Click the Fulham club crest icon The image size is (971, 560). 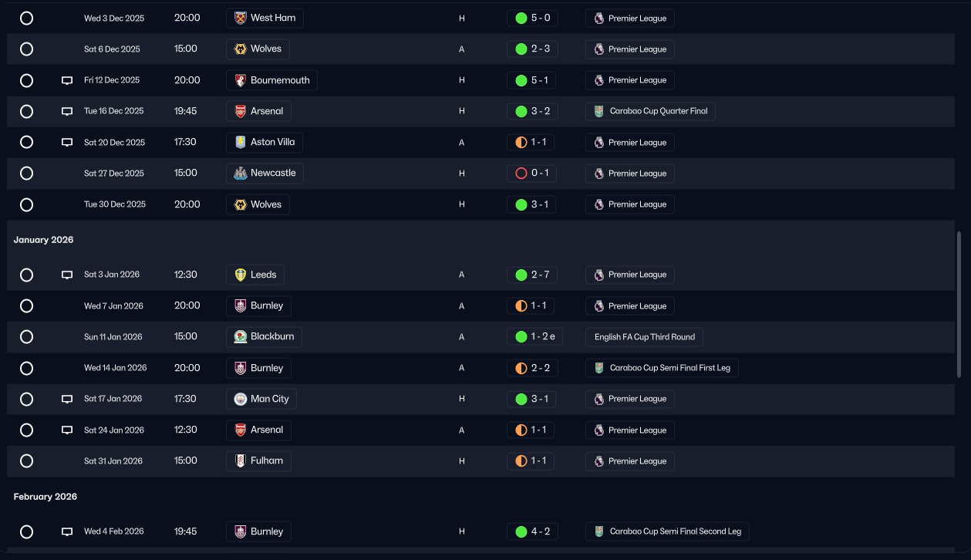(240, 461)
